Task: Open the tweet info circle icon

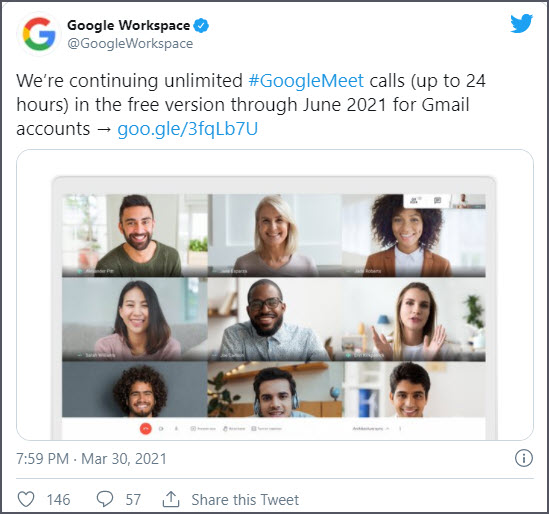Action: 524,458
